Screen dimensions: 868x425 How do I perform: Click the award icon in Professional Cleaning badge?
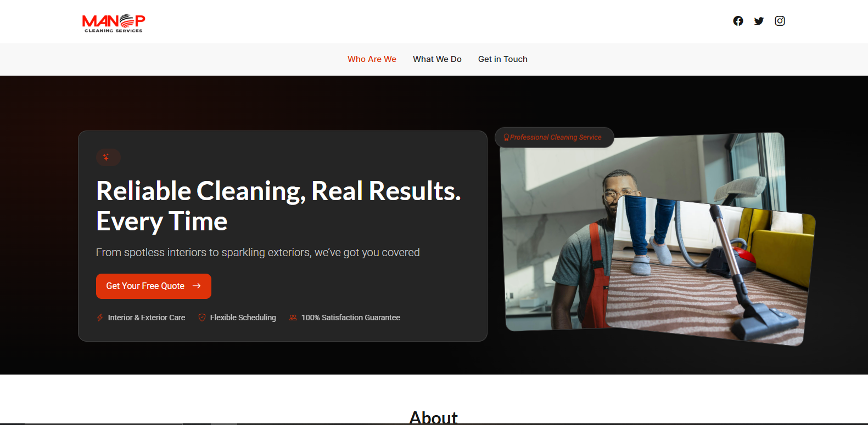(x=506, y=138)
